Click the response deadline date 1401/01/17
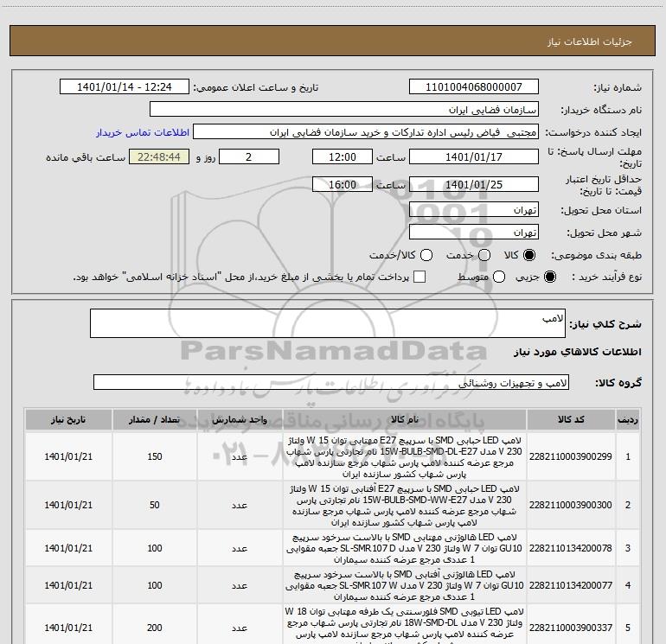 tap(474, 156)
